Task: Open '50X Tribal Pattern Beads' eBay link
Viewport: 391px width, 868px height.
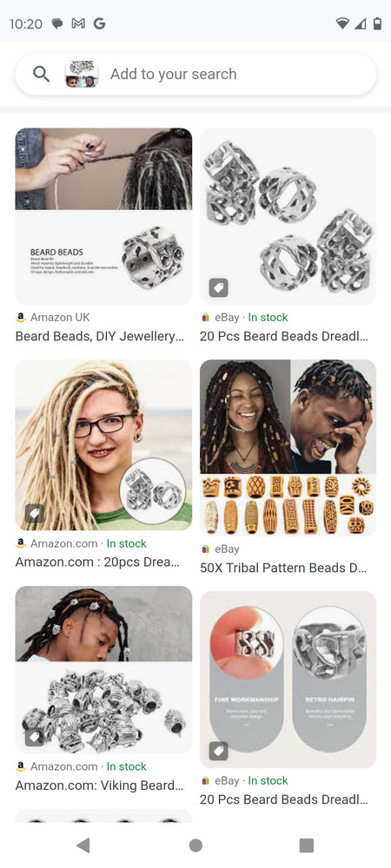Action: [x=283, y=568]
